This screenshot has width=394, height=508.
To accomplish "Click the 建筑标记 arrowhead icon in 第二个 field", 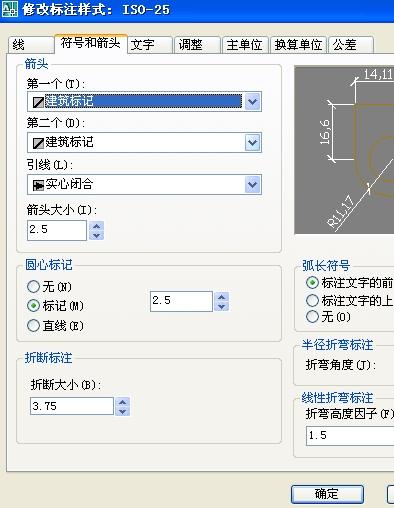I will click(38, 143).
